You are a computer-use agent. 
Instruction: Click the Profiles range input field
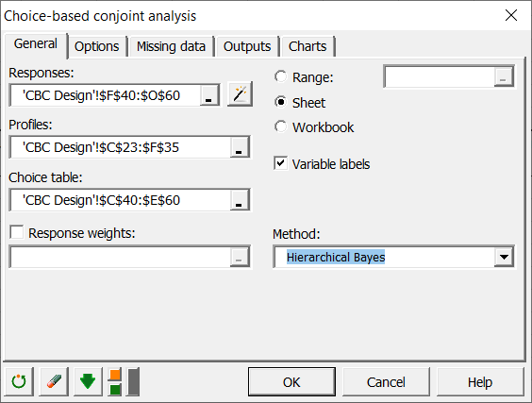point(121,147)
